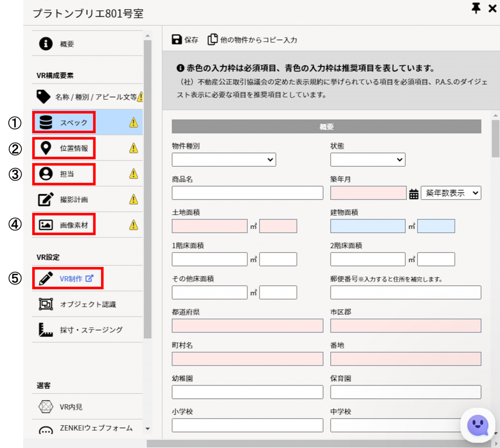The height and width of the screenshot is (448, 500).
Task: Open the VR制作 link
Action: click(71, 279)
